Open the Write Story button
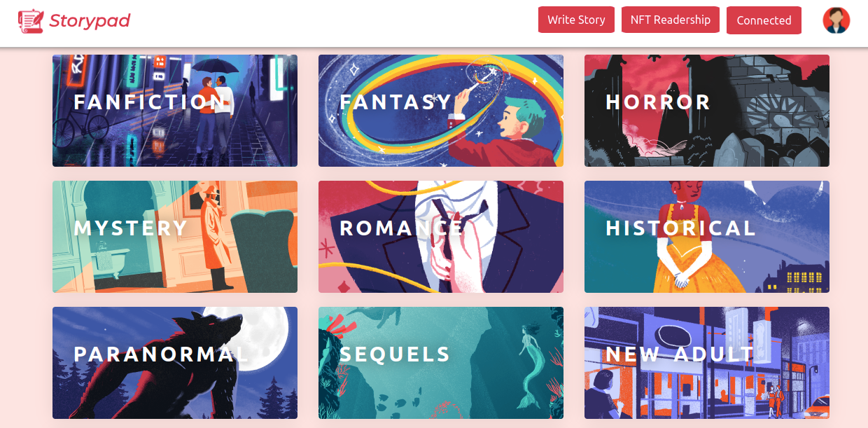The height and width of the screenshot is (428, 868). point(576,20)
